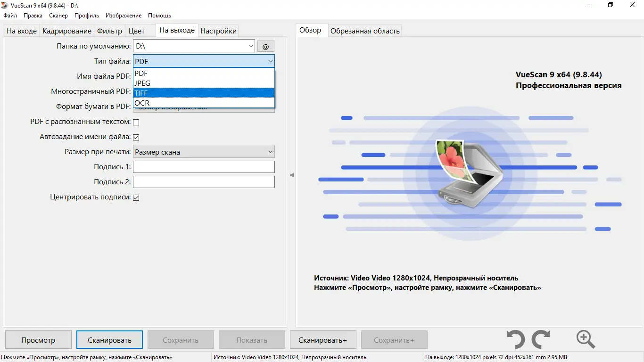Click the 'Имя файла PDF:' label
This screenshot has width=644, height=362.
coord(104,76)
